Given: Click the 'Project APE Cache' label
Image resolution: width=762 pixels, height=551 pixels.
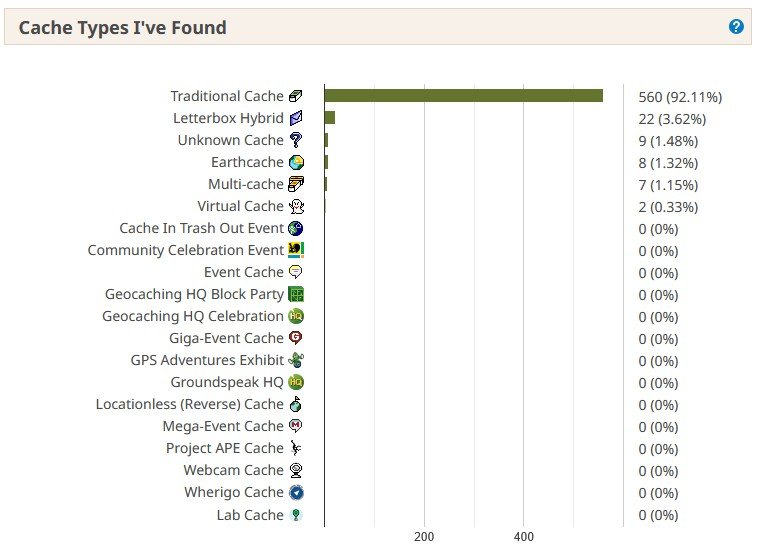Looking at the screenshot, I should 225,448.
